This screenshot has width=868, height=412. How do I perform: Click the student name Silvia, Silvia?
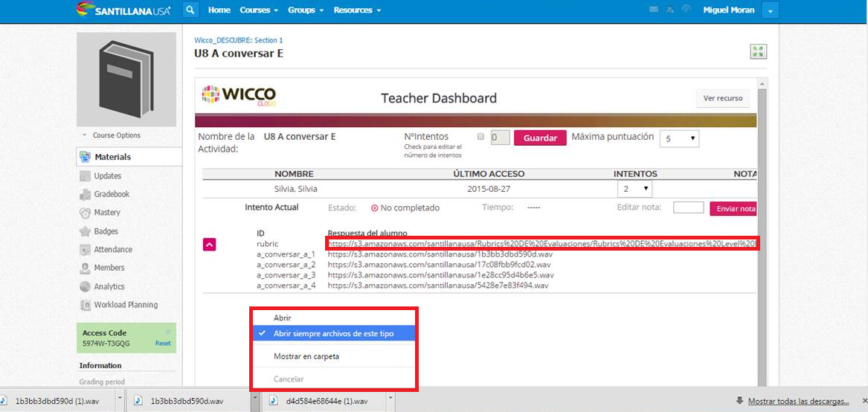(x=295, y=189)
